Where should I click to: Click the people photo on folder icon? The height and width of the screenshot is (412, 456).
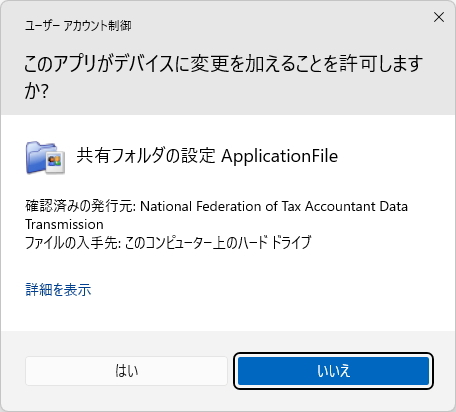(55, 161)
